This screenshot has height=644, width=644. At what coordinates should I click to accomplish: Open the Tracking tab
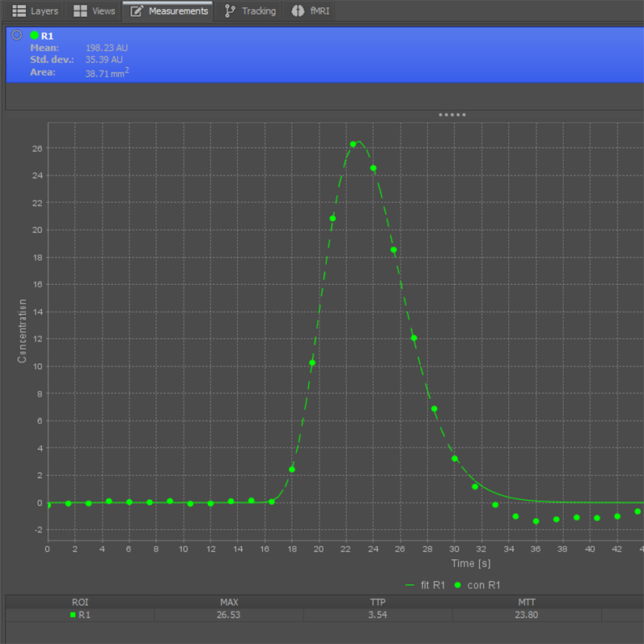click(251, 11)
